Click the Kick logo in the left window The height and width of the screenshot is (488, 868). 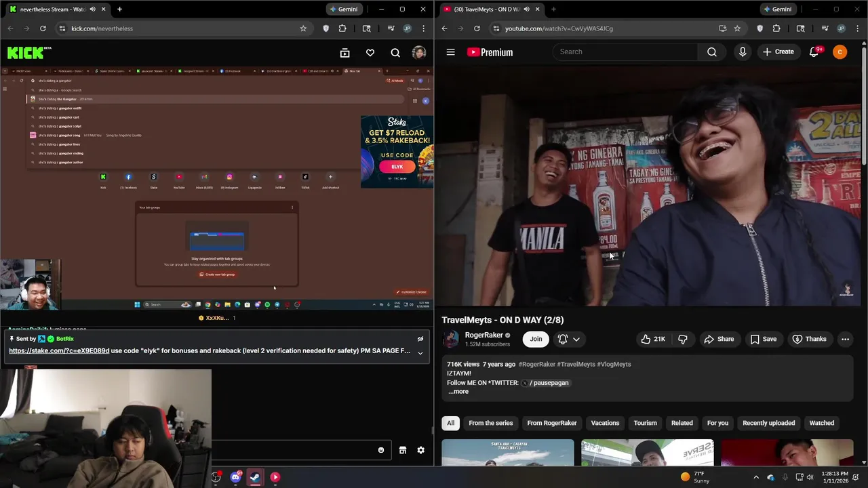[x=29, y=53]
